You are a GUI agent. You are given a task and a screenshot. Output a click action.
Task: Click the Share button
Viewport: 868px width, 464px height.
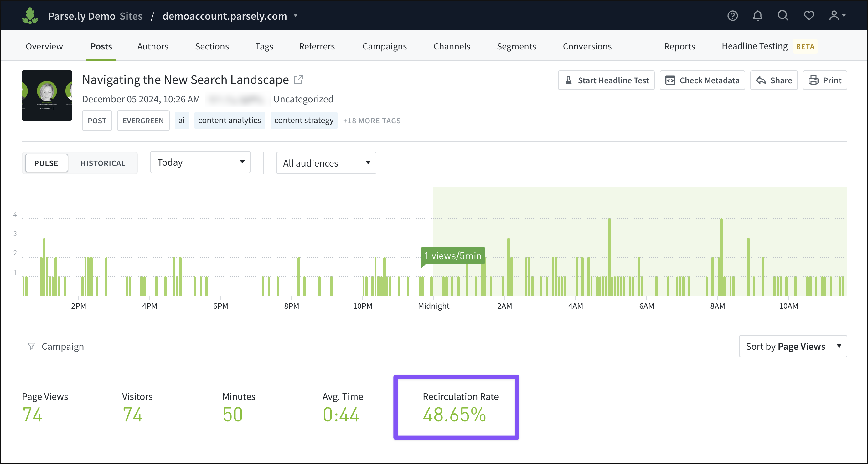click(774, 80)
